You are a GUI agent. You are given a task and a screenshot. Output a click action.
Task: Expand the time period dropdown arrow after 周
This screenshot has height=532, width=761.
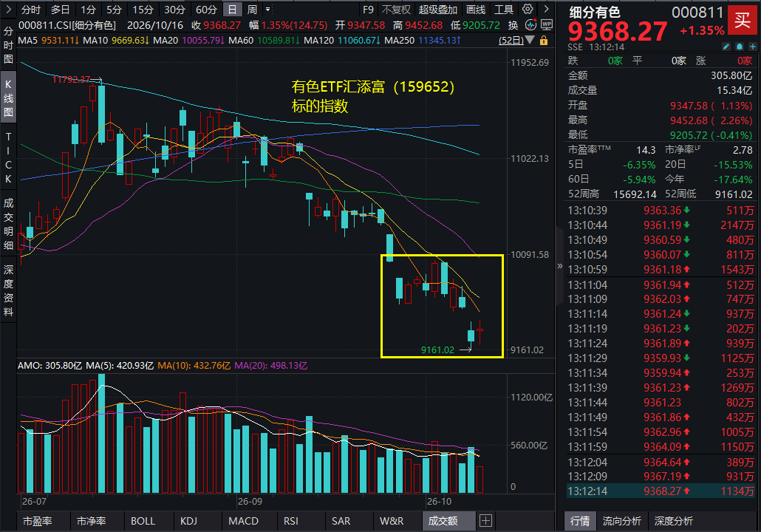click(267, 9)
